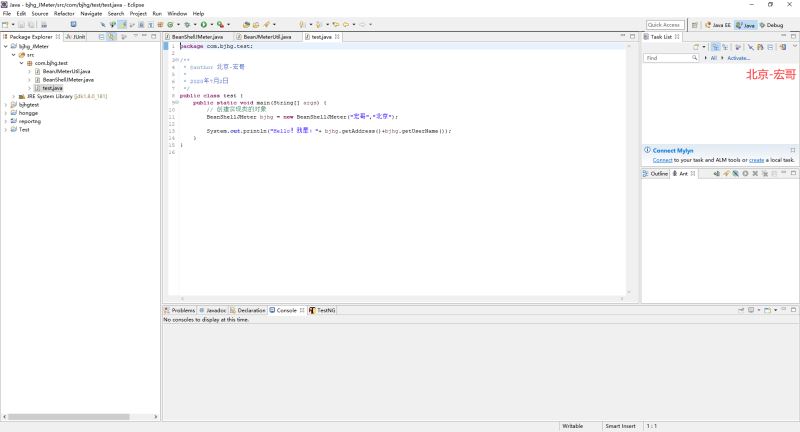Click the Activate... link in Task List
This screenshot has height=432, width=800.
click(x=738, y=58)
